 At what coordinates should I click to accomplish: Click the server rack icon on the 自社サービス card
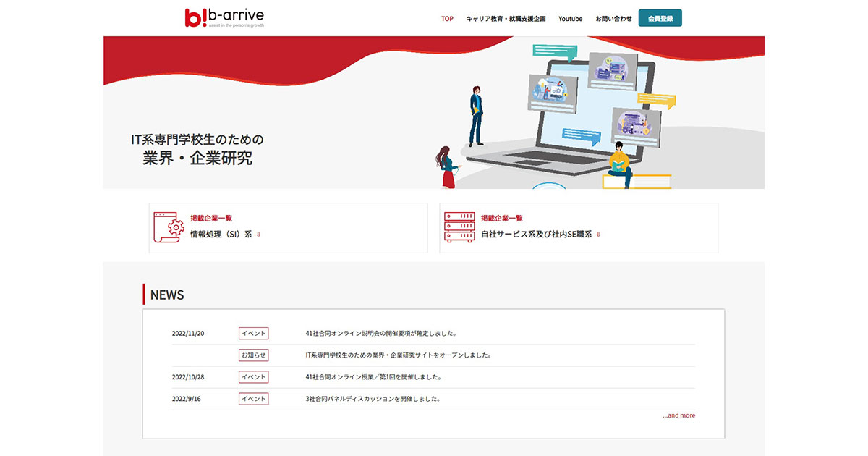[x=461, y=226]
